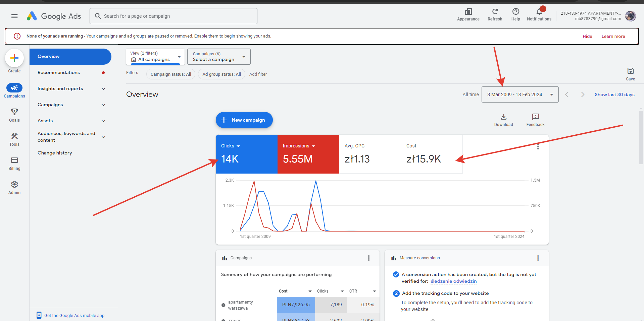Open Measure conversions card options menu

pyautogui.click(x=538, y=258)
